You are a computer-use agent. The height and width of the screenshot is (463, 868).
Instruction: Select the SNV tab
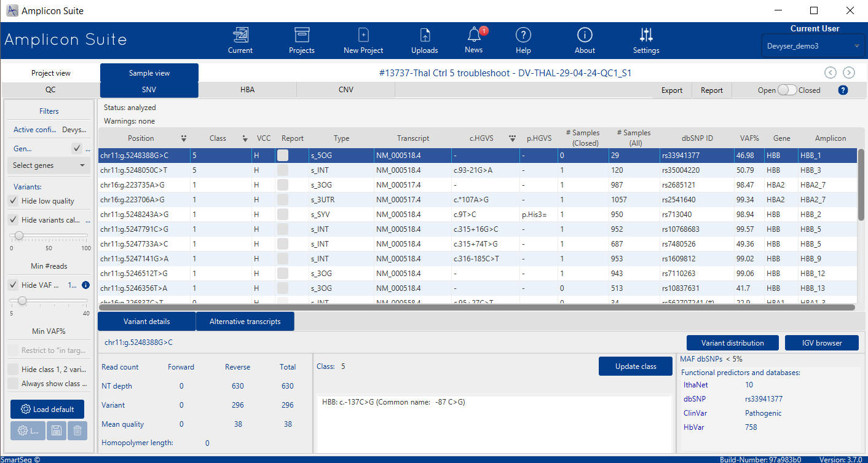[149, 90]
